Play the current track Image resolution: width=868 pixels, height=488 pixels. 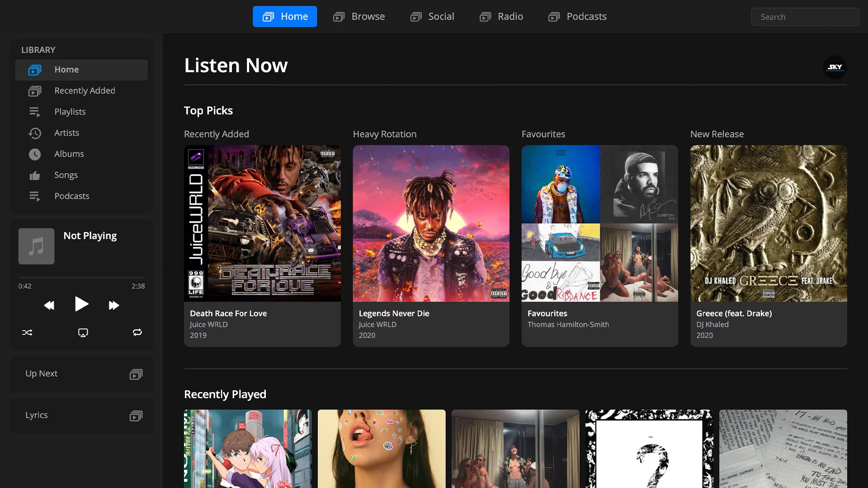coord(81,304)
